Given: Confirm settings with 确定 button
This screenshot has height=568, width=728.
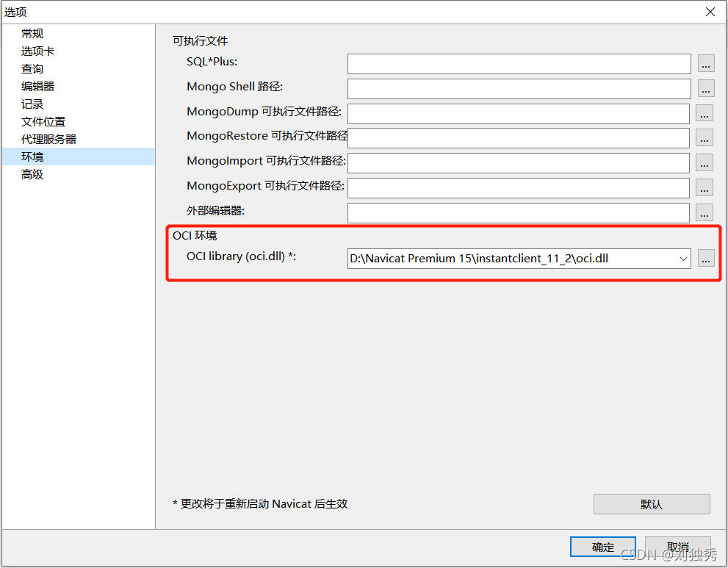Looking at the screenshot, I should (602, 547).
